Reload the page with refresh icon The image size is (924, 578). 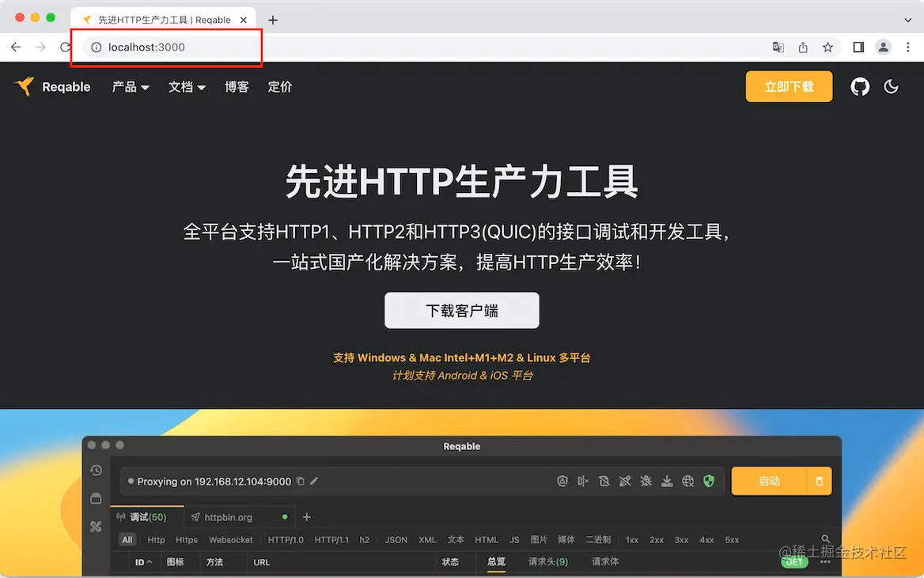click(x=65, y=47)
